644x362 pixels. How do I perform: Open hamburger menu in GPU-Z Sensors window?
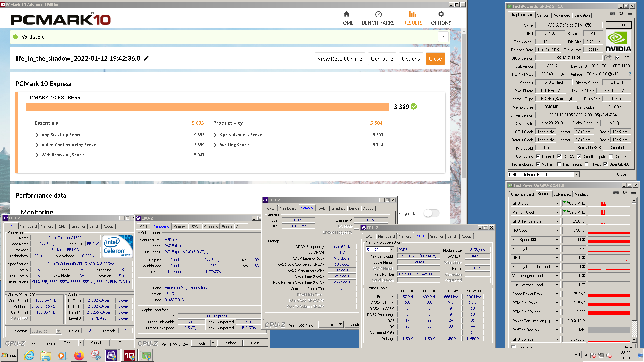[x=633, y=193]
